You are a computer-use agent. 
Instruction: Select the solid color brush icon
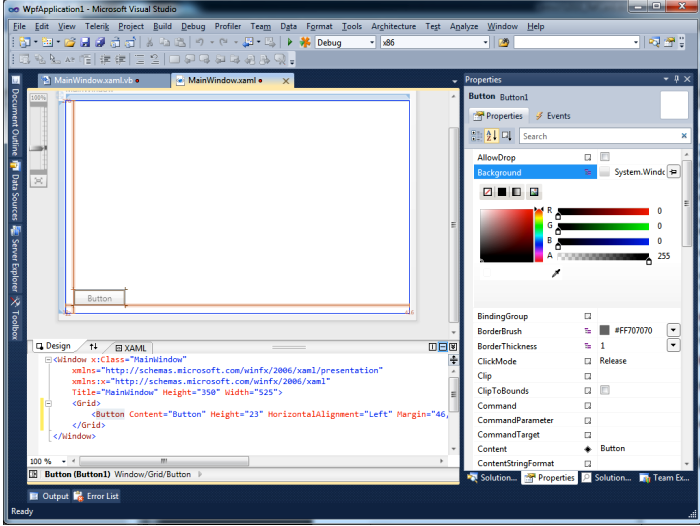click(x=502, y=192)
